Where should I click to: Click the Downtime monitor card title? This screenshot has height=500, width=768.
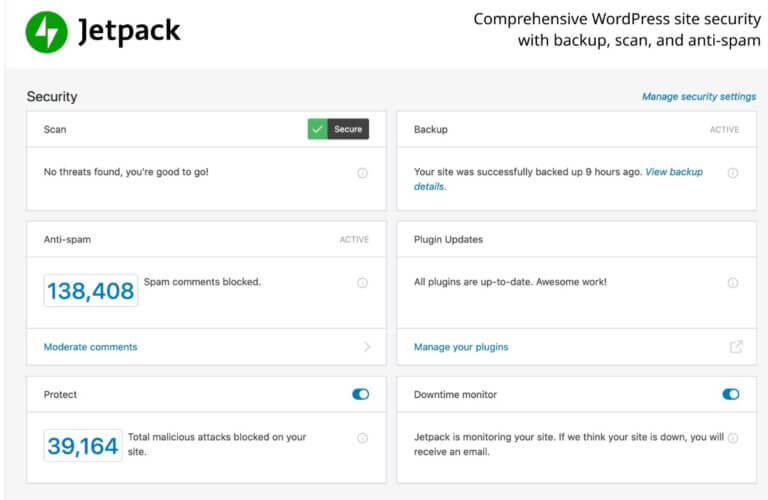(x=455, y=395)
